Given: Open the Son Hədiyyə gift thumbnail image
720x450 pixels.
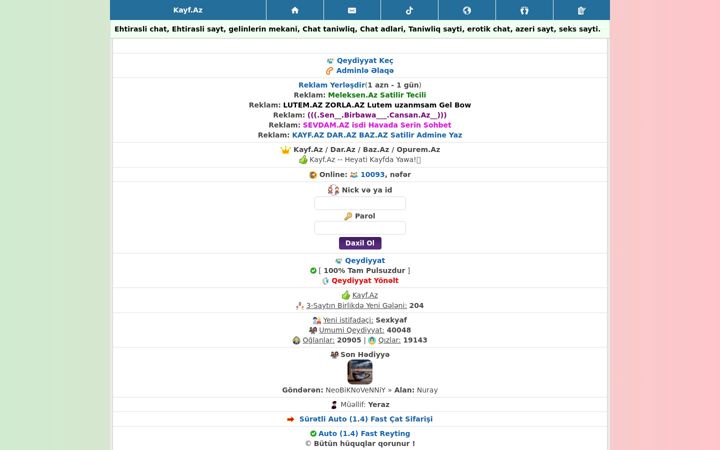Looking at the screenshot, I should [x=360, y=371].
